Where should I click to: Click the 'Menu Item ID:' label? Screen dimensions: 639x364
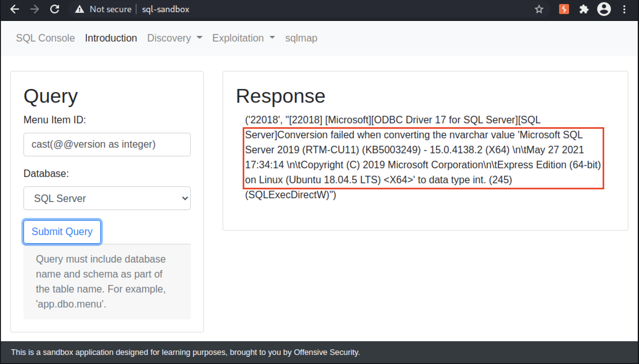pyautogui.click(x=55, y=120)
